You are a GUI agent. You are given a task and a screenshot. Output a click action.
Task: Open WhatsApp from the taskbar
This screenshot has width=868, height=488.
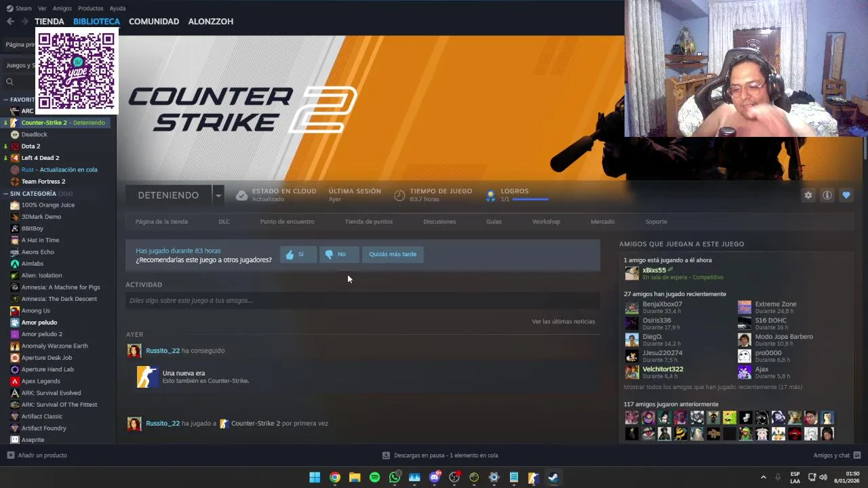395,477
